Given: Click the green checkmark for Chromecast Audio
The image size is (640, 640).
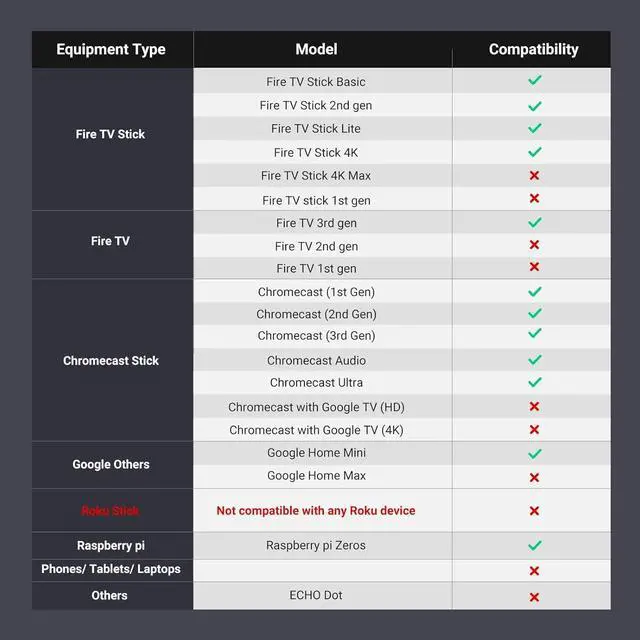Looking at the screenshot, I should coord(534,360).
